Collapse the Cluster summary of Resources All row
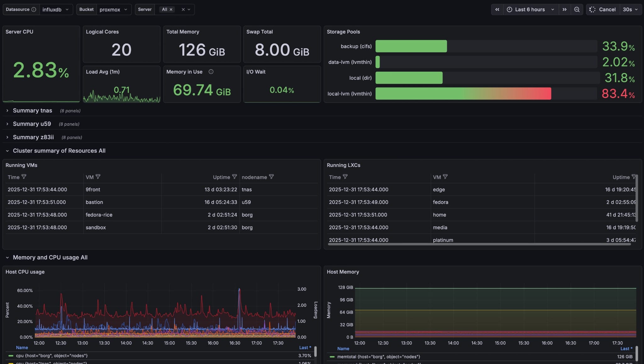 tap(59, 151)
